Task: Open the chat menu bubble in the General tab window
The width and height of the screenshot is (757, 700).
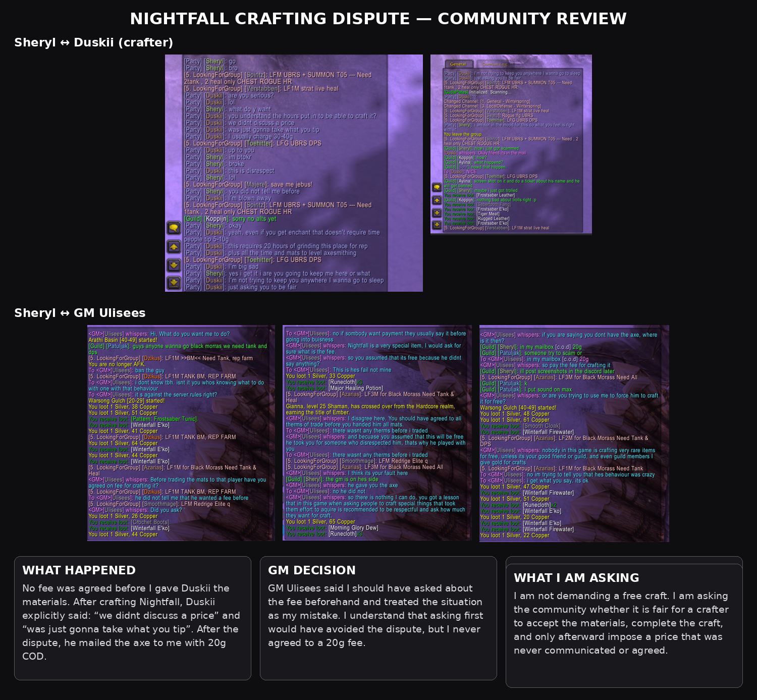Action: coord(437,188)
